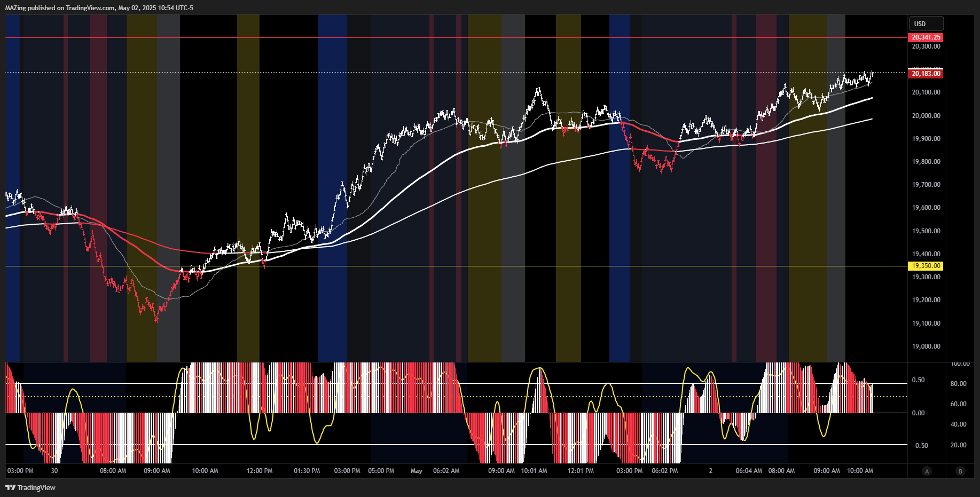Click the 60.00 oscillator scale value
The image size is (980, 497).
[x=958, y=404]
